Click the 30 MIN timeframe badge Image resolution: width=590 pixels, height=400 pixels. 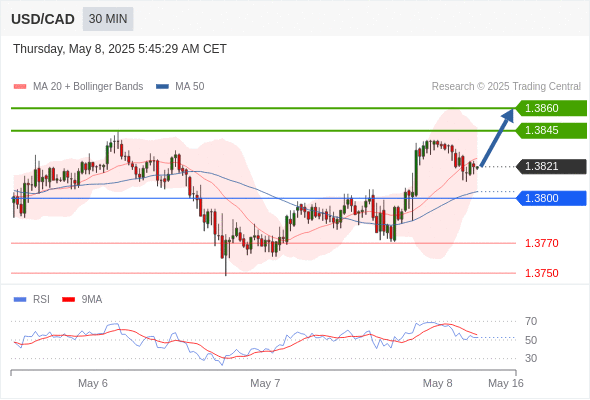(x=108, y=19)
